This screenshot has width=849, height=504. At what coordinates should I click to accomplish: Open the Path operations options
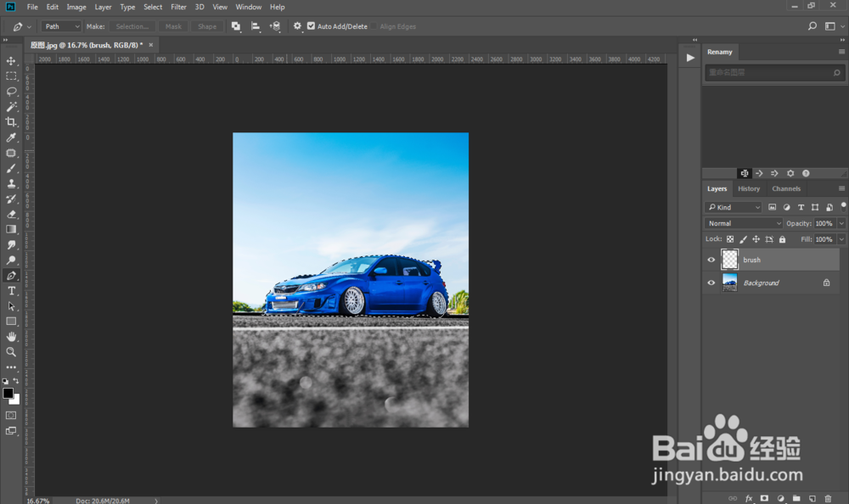pyautogui.click(x=235, y=26)
